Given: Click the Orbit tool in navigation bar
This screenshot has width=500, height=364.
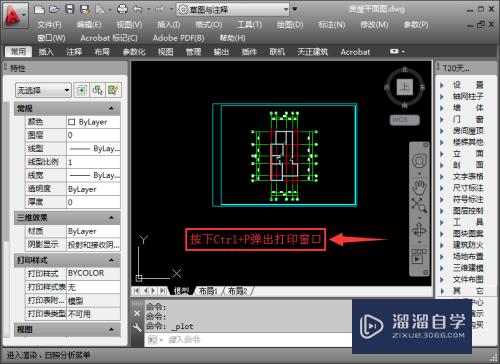Looking at the screenshot, I should tap(419, 230).
